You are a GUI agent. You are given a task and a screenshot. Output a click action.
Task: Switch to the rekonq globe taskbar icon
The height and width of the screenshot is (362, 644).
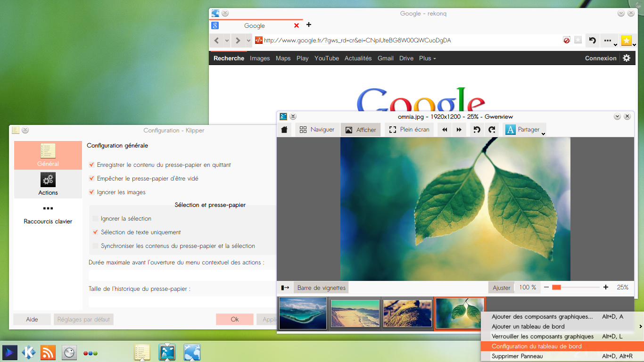click(x=192, y=352)
